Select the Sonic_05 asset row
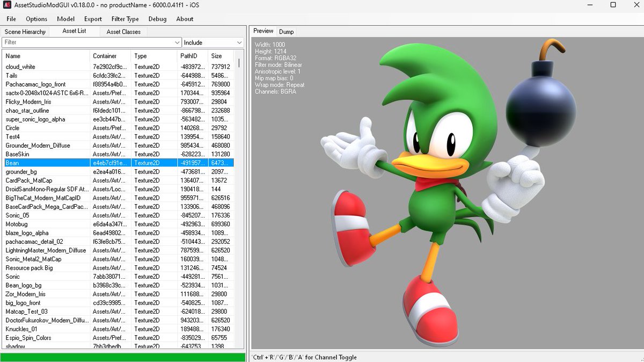Viewport: 644px width, 362px height. [x=118, y=215]
